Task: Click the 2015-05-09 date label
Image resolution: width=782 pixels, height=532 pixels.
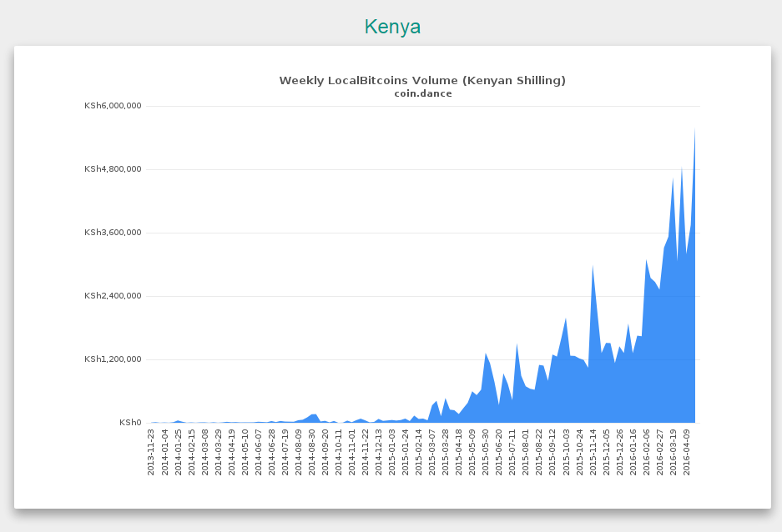Action: (472, 452)
